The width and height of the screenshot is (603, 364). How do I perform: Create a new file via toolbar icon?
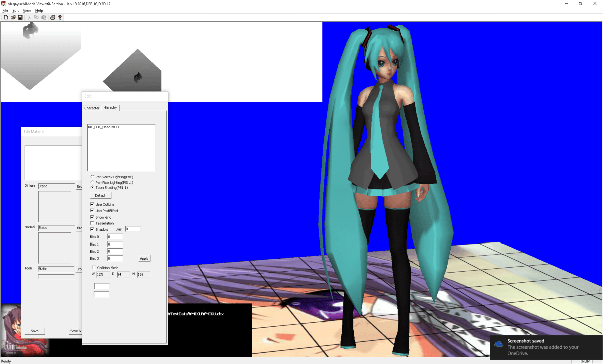tap(6, 17)
